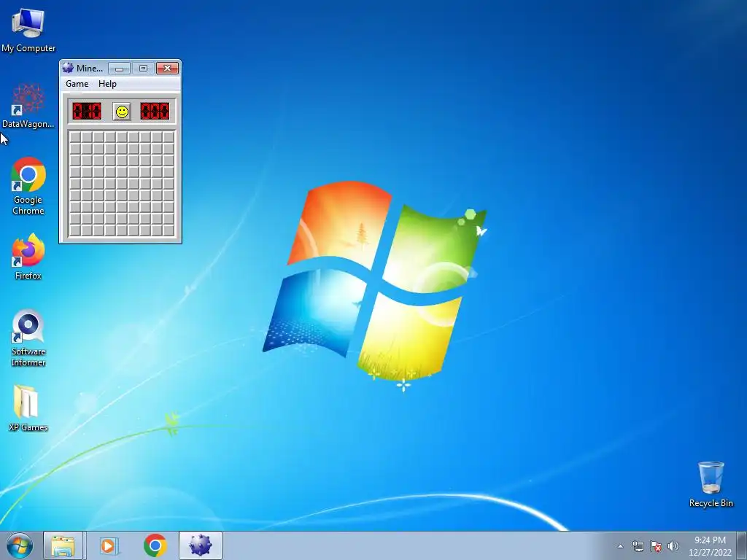This screenshot has width=747, height=560.
Task: Select the Google Chrome desktop shortcut
Action: point(28,186)
